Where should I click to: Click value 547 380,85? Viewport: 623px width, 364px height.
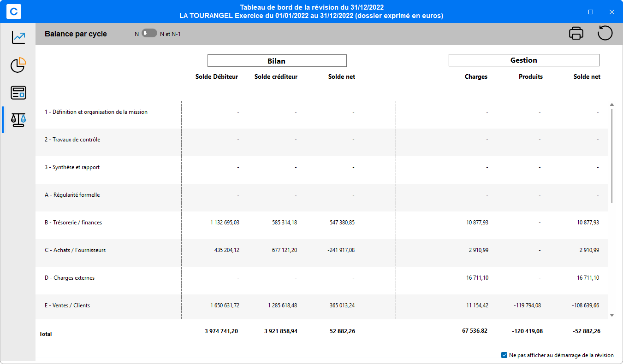point(342,223)
